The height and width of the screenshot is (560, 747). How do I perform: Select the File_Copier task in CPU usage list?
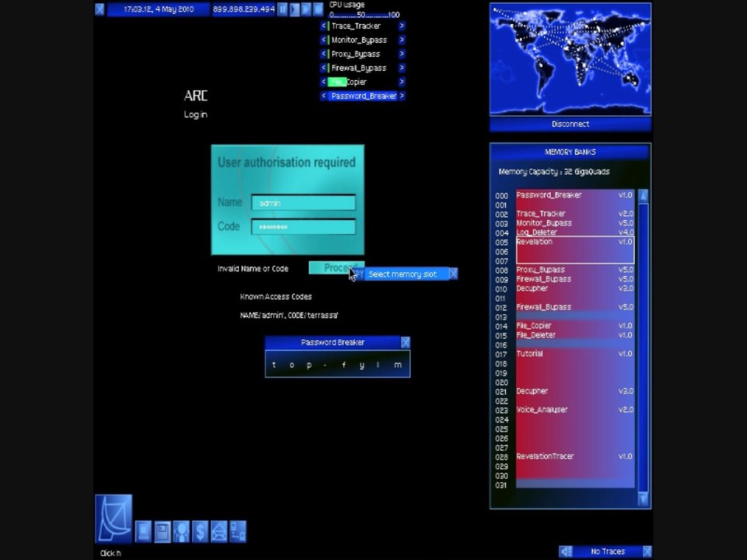[x=363, y=82]
